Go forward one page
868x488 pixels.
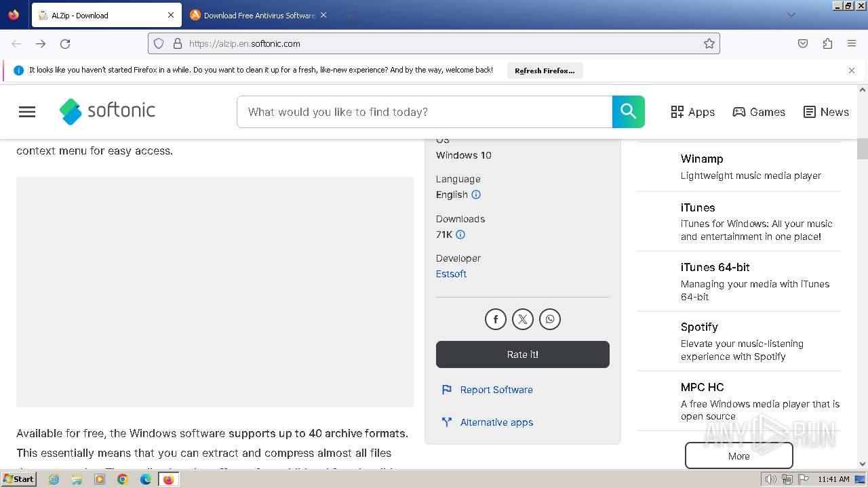pos(41,43)
